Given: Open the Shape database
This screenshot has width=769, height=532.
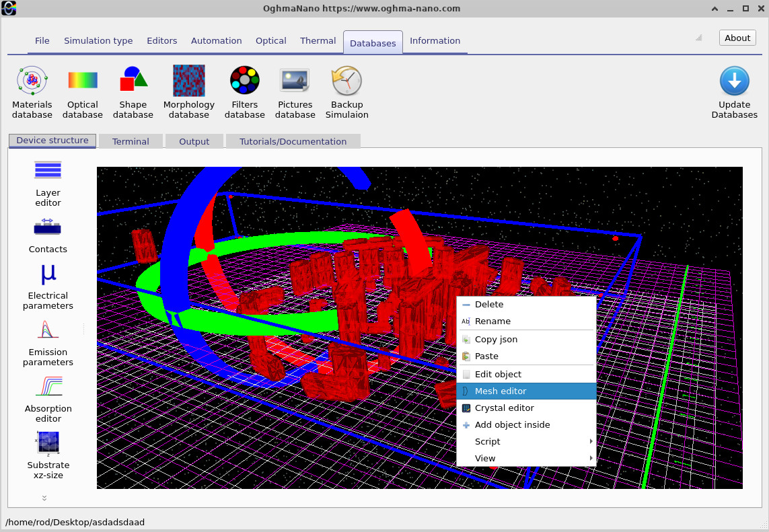Looking at the screenshot, I should point(133,92).
